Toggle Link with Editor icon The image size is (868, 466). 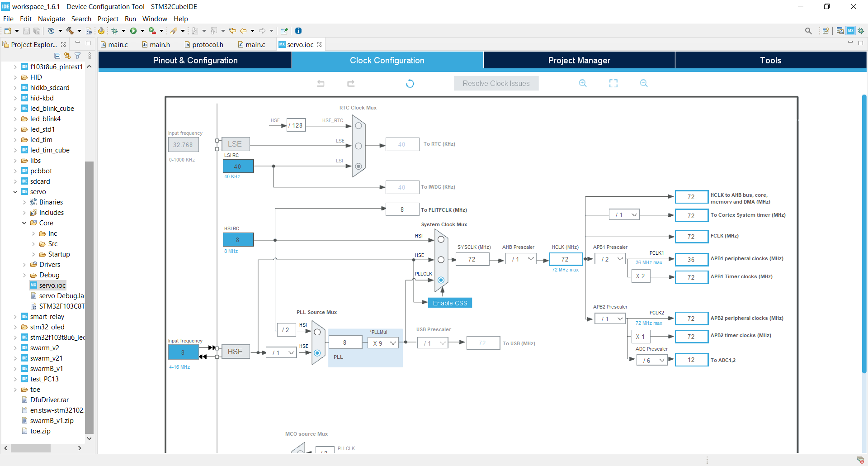click(x=67, y=56)
